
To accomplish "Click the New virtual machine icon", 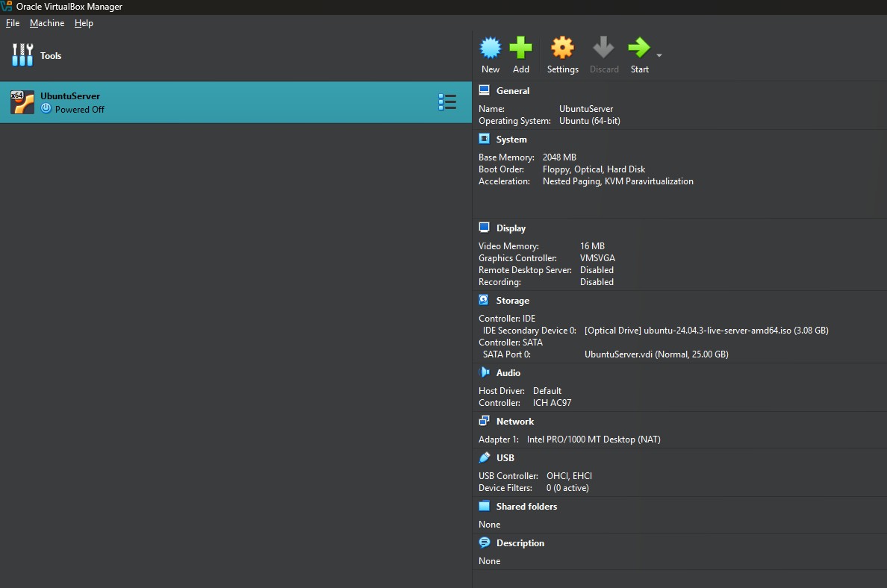I will [490, 49].
